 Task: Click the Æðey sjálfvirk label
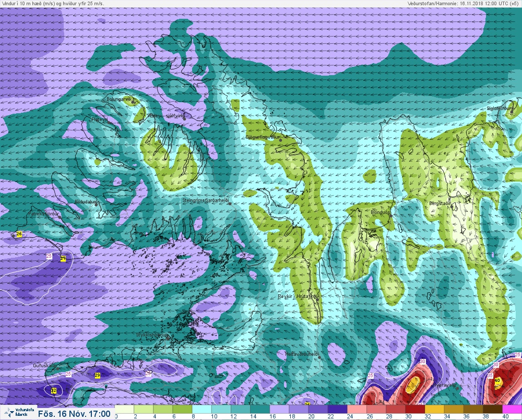coord(168,116)
